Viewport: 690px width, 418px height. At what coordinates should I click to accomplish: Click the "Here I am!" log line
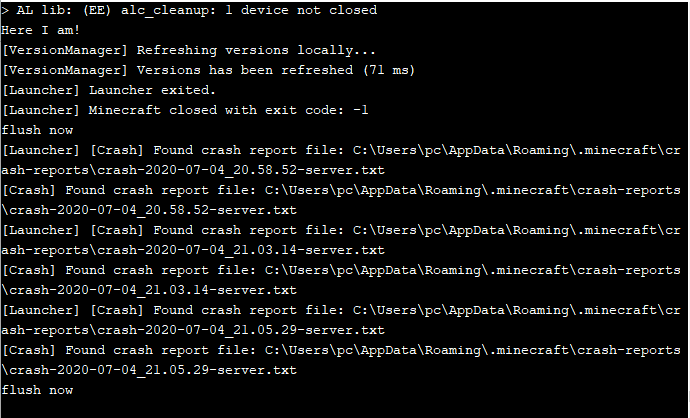tap(42, 30)
